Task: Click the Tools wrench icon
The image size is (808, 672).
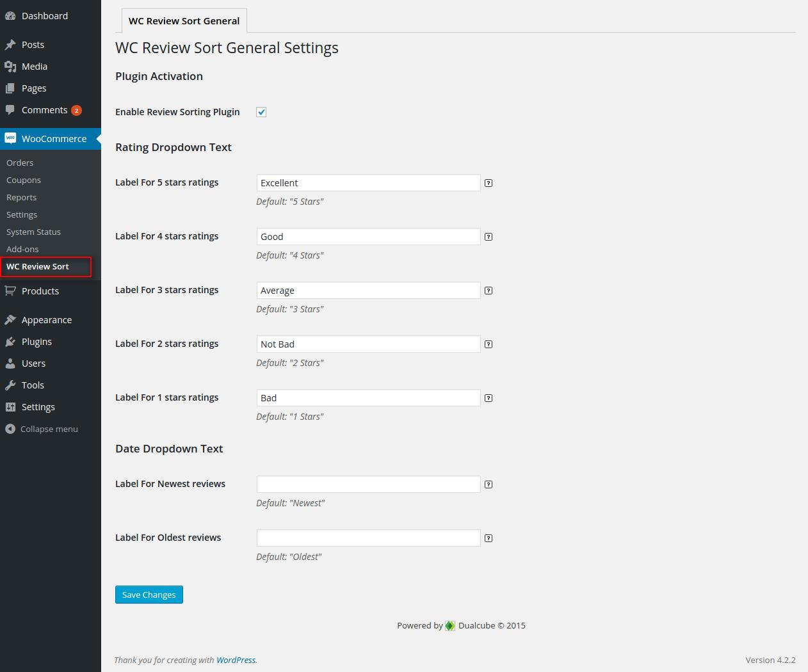Action: coord(10,385)
